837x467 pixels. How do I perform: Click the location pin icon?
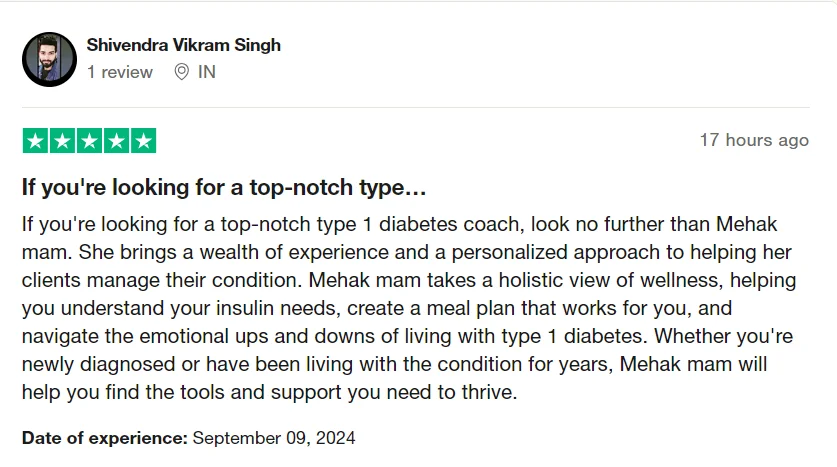point(181,72)
